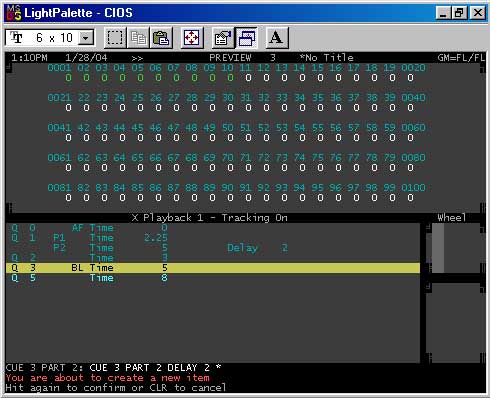This screenshot has height=398, width=490.
Task: Click the Paste clipboard icon
Action: tap(161, 38)
